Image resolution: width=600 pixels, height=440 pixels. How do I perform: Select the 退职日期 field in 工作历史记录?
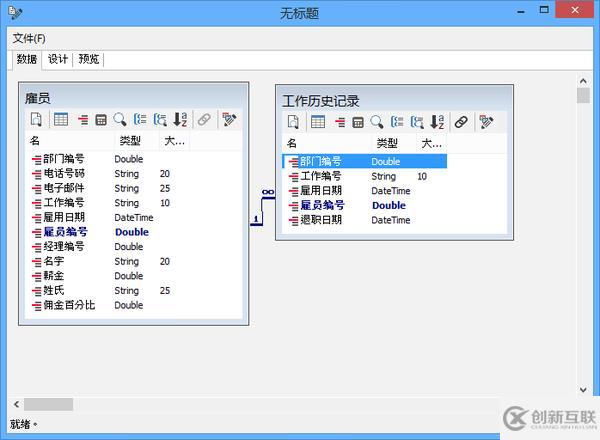321,220
